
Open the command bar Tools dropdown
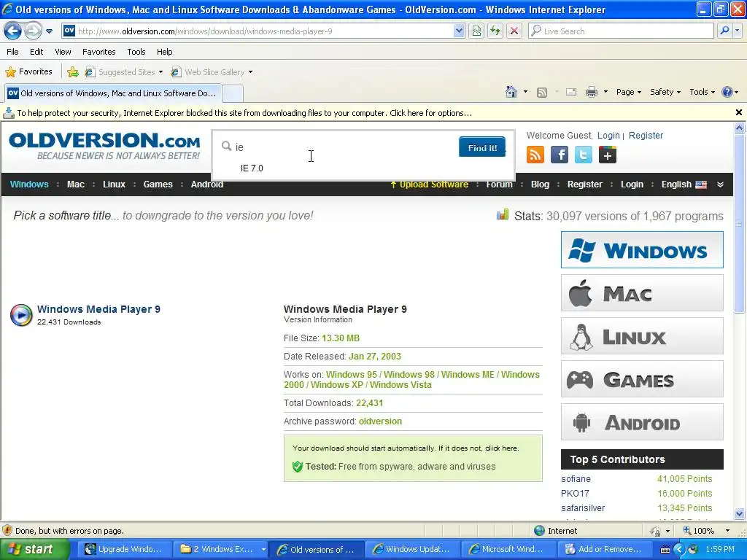703,93
